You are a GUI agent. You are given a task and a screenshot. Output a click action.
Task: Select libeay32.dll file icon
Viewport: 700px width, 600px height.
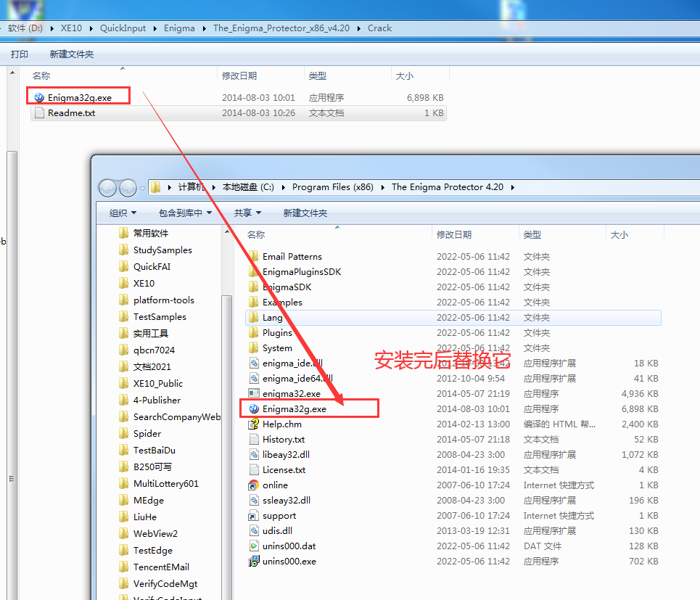click(x=254, y=454)
